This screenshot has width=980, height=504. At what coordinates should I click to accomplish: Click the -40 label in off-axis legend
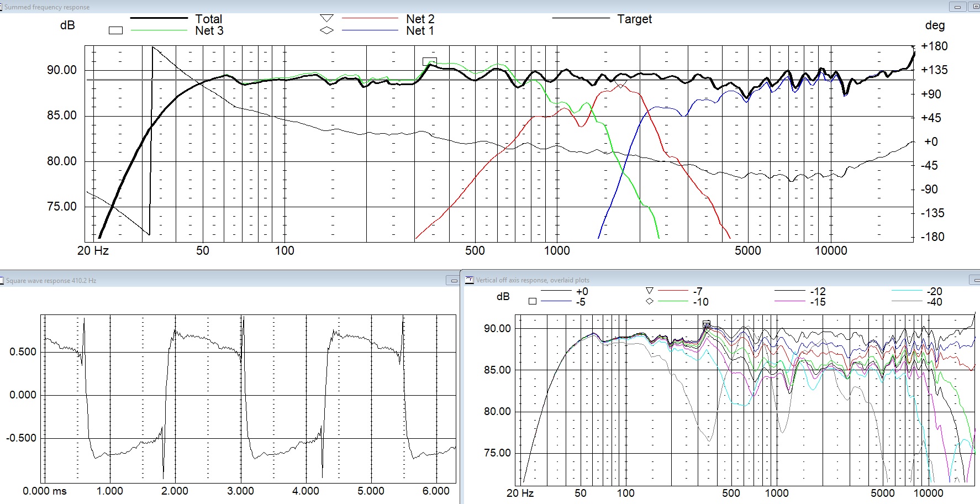[935, 302]
